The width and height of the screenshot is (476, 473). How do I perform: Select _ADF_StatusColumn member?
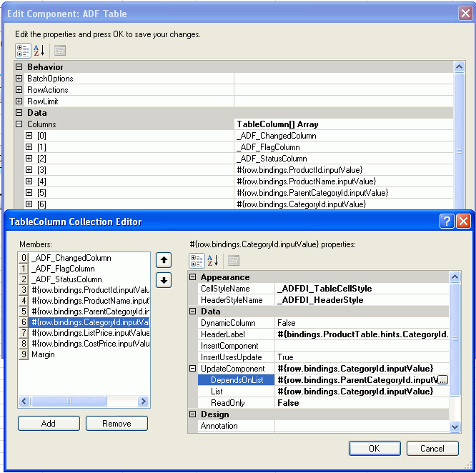pos(84,279)
